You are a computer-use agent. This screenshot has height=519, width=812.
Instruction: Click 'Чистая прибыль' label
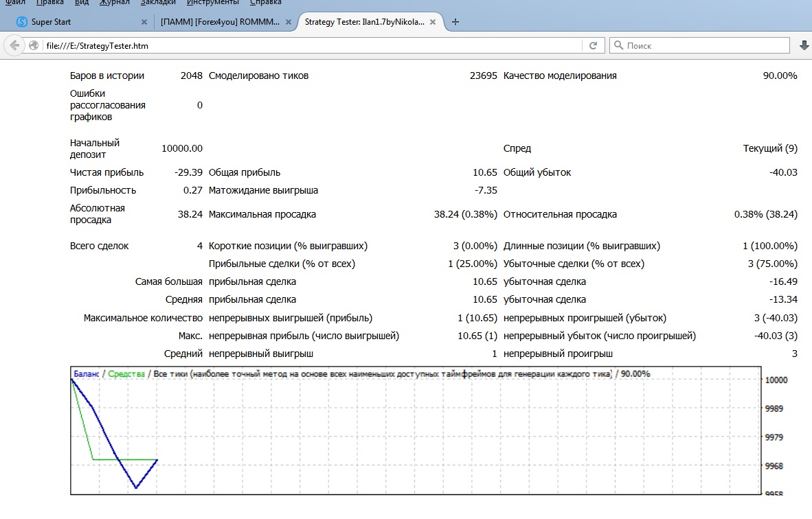pos(106,172)
